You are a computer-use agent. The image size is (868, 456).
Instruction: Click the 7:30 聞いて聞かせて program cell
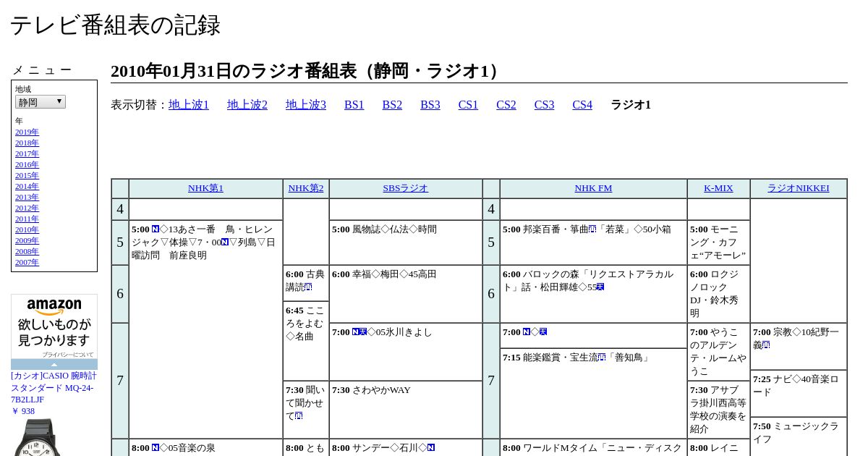coord(306,410)
